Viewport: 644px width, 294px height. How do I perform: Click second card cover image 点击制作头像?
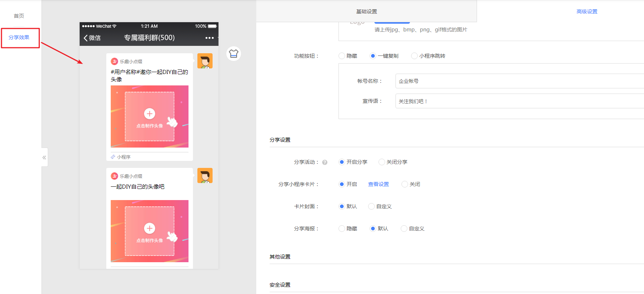coord(150,231)
